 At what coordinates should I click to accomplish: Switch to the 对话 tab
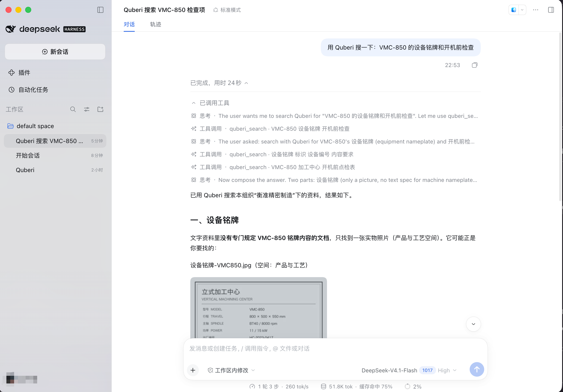point(129,24)
